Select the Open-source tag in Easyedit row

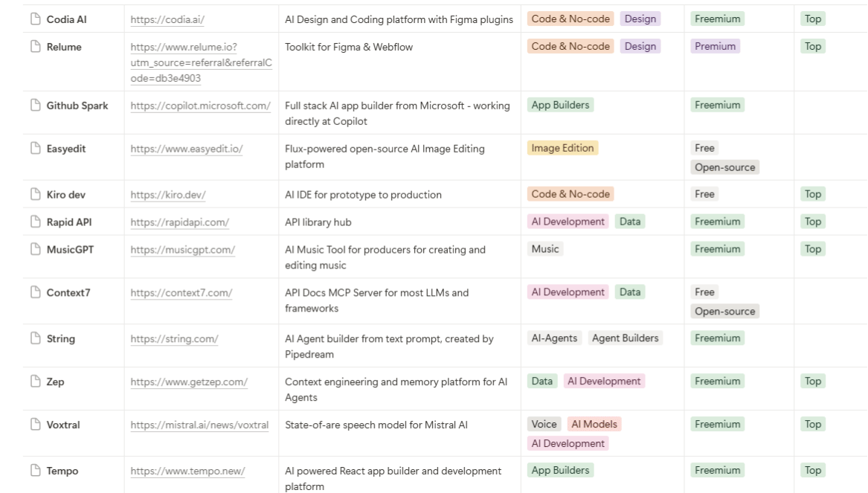coord(724,167)
